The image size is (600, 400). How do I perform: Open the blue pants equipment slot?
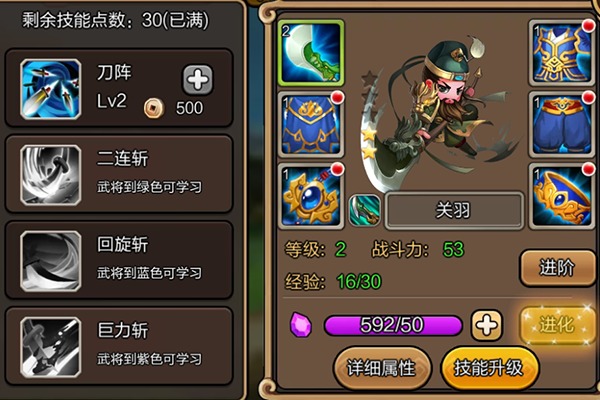click(562, 125)
